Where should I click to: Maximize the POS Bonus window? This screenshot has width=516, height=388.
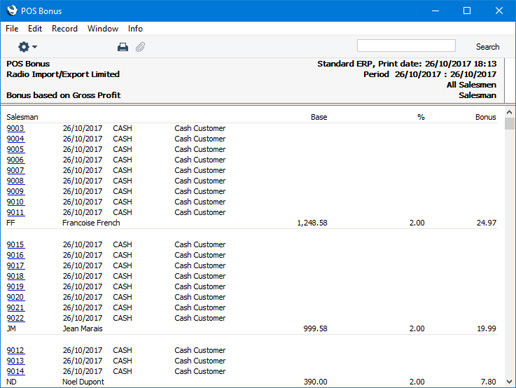[x=467, y=11]
